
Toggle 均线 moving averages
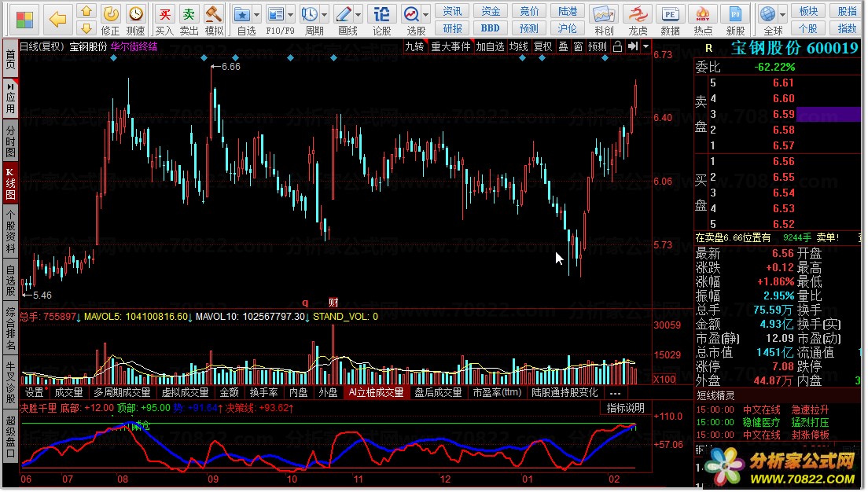pyautogui.click(x=519, y=47)
